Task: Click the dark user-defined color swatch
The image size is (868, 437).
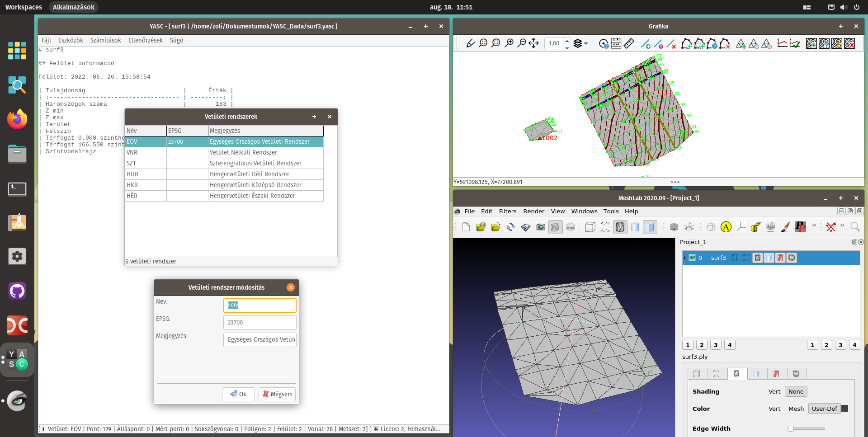Action: [x=845, y=409]
